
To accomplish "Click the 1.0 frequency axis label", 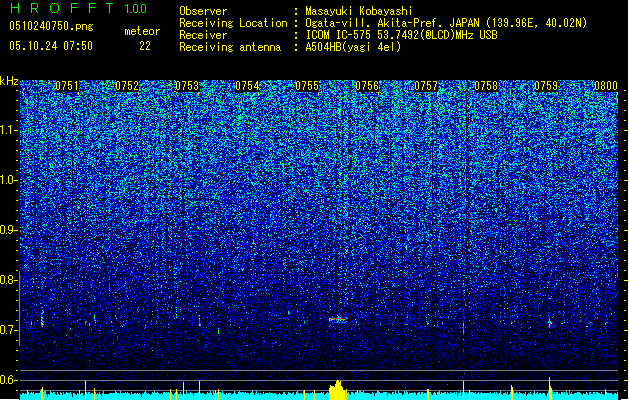I will tap(8, 181).
